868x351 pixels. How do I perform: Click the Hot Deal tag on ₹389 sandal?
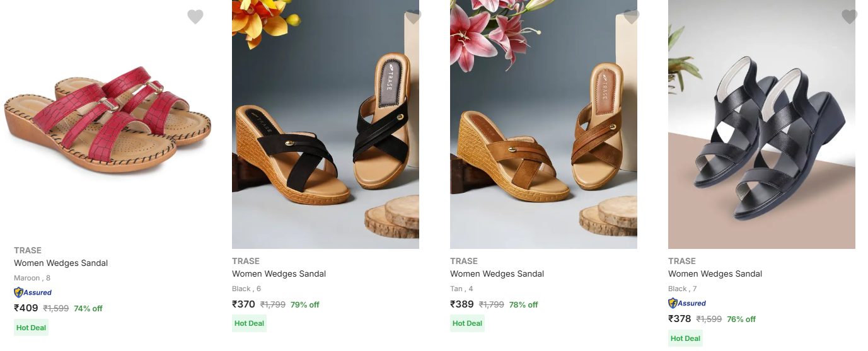click(468, 323)
